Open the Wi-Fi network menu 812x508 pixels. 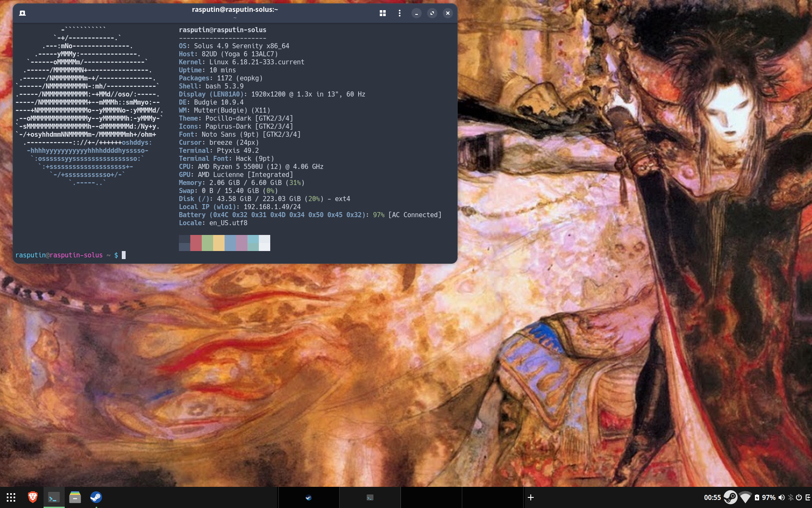745,497
